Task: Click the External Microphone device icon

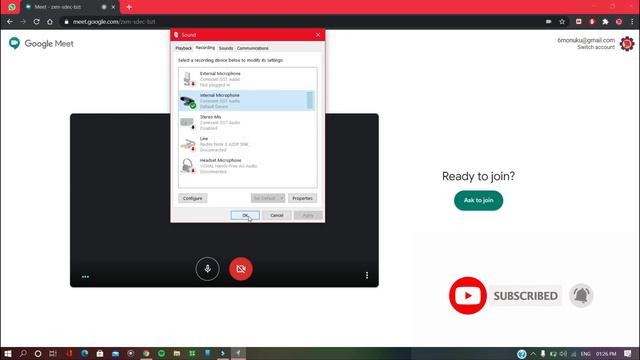Action: (x=188, y=79)
